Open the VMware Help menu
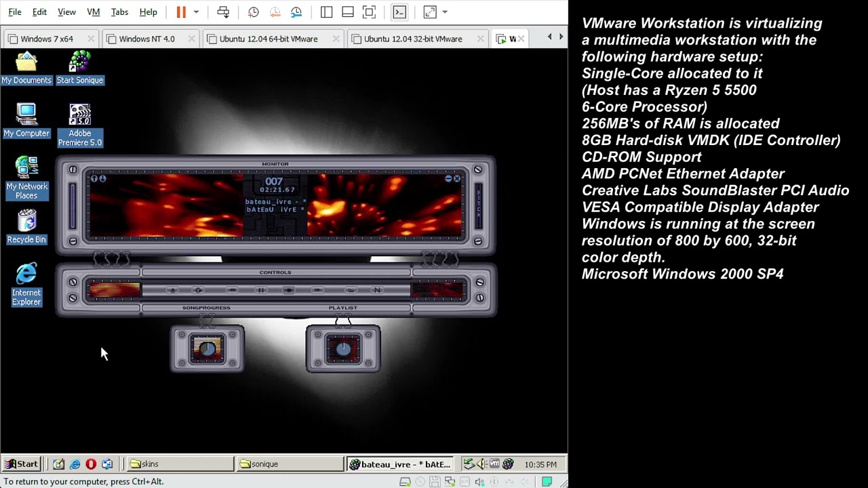 (x=148, y=12)
